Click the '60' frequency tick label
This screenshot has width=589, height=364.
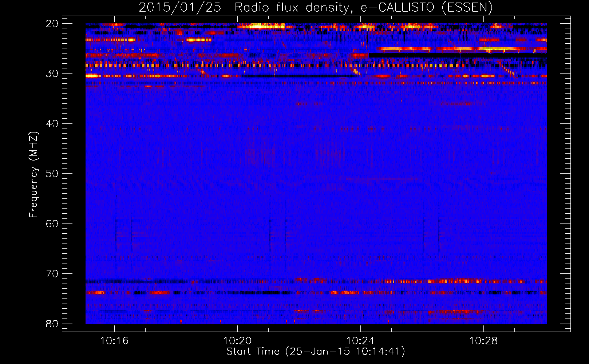[52, 223]
